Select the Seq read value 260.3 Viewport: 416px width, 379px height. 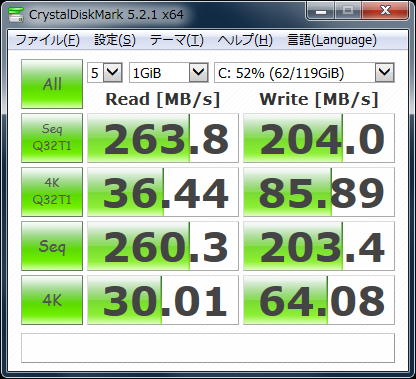click(x=163, y=246)
